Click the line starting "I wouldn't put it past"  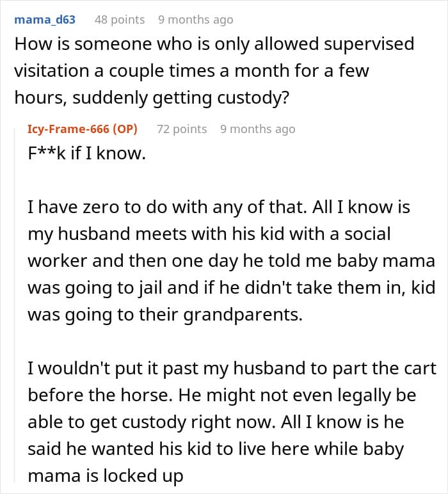(232, 369)
